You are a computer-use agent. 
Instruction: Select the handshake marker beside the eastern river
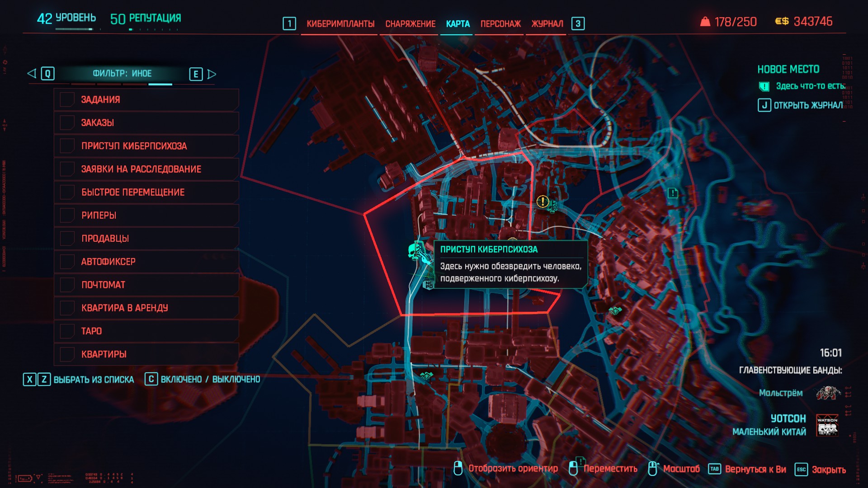[615, 310]
